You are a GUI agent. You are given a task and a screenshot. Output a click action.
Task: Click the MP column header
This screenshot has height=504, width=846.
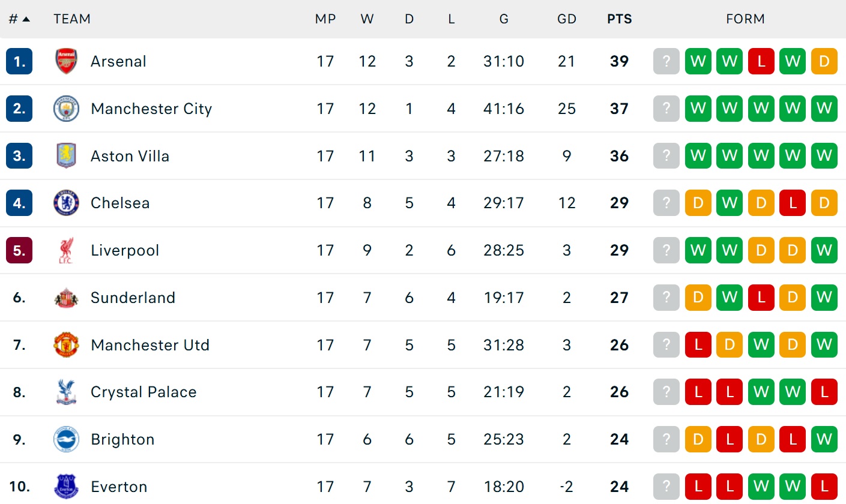click(x=325, y=19)
